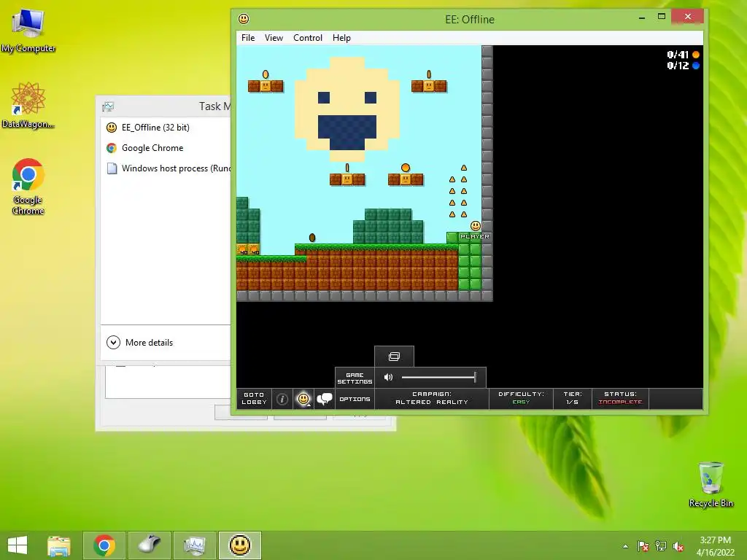Mute sound via the speaker icon
747x560 pixels.
point(388,377)
